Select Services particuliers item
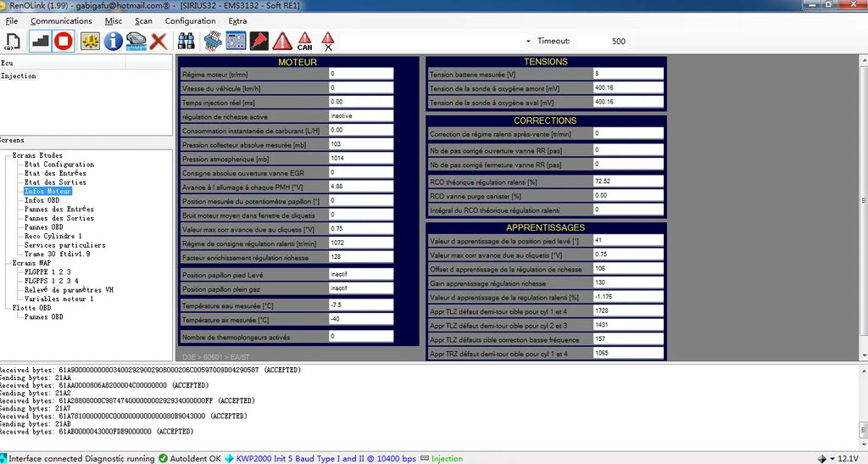 point(64,245)
